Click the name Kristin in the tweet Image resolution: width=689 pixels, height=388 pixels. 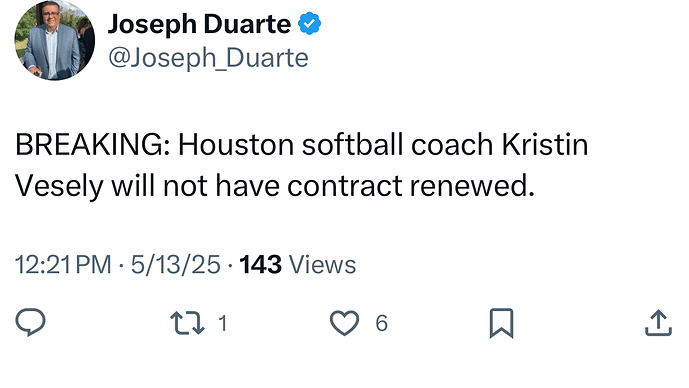click(x=545, y=145)
